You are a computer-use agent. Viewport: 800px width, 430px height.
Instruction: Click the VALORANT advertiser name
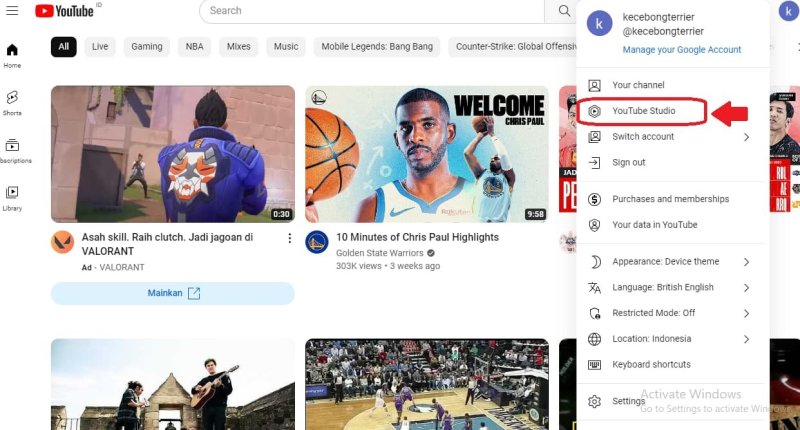click(x=122, y=267)
